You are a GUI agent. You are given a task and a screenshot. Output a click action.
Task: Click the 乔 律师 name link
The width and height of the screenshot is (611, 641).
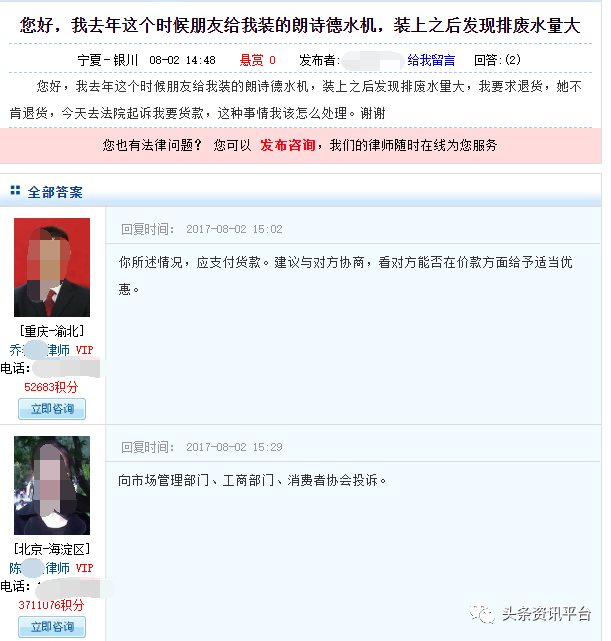40,350
